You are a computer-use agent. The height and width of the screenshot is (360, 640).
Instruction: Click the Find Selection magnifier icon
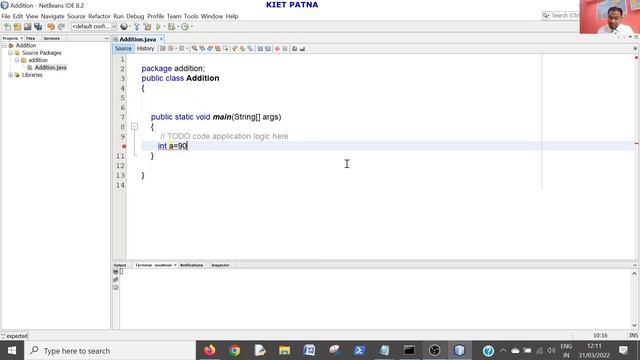coord(195,49)
